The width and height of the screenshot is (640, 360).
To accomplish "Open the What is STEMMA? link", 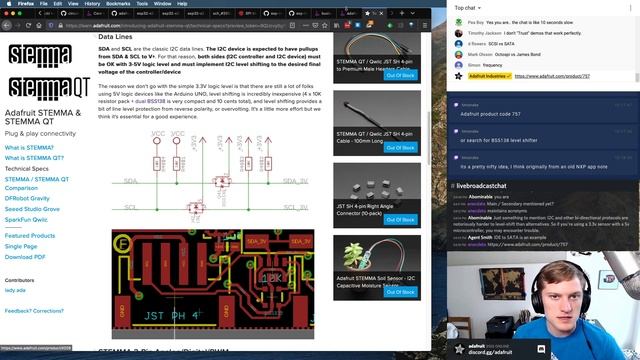I will click(x=29, y=147).
